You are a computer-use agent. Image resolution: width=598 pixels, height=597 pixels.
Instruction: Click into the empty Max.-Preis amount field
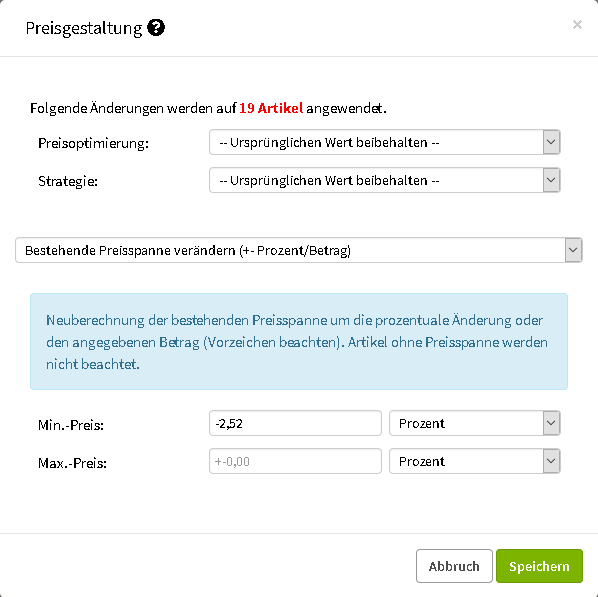click(295, 461)
